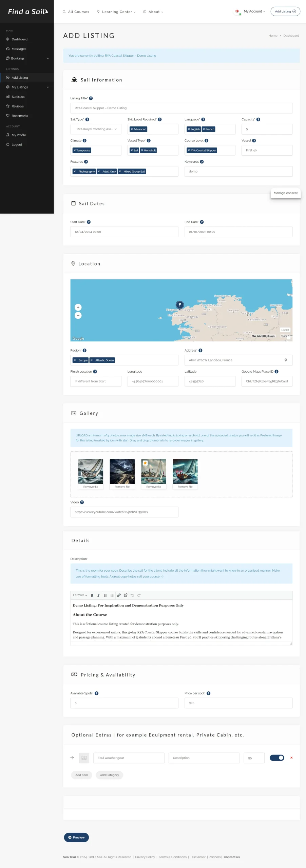The height and width of the screenshot is (868, 306).
Task: Remove the Temperate climate tag
Action: click(75, 150)
